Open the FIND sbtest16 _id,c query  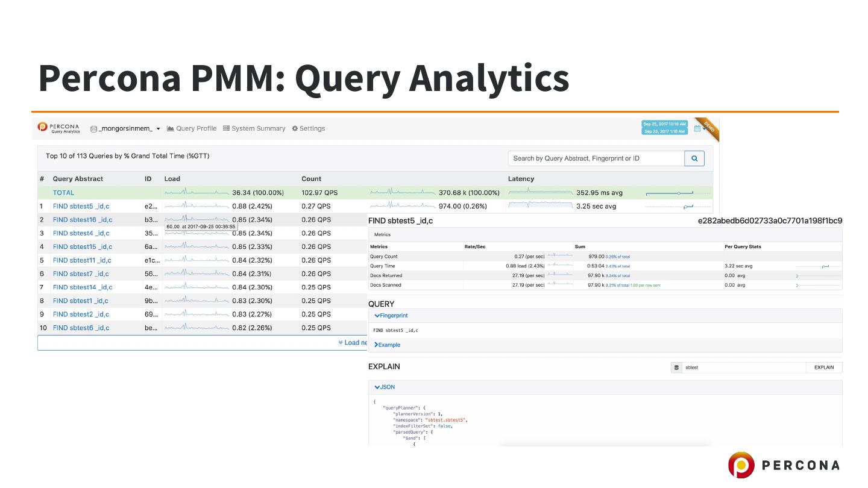click(83, 220)
